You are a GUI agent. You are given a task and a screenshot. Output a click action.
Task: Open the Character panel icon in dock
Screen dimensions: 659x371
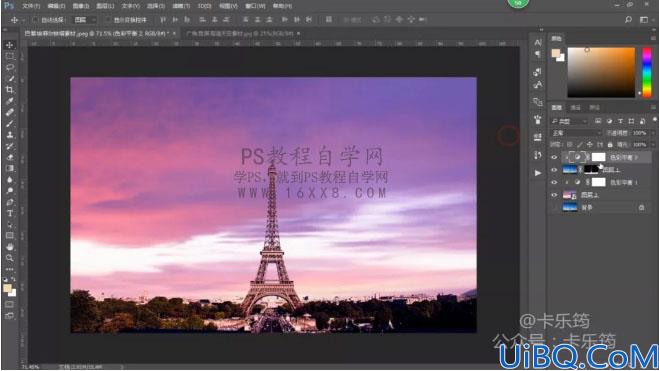tap(538, 42)
